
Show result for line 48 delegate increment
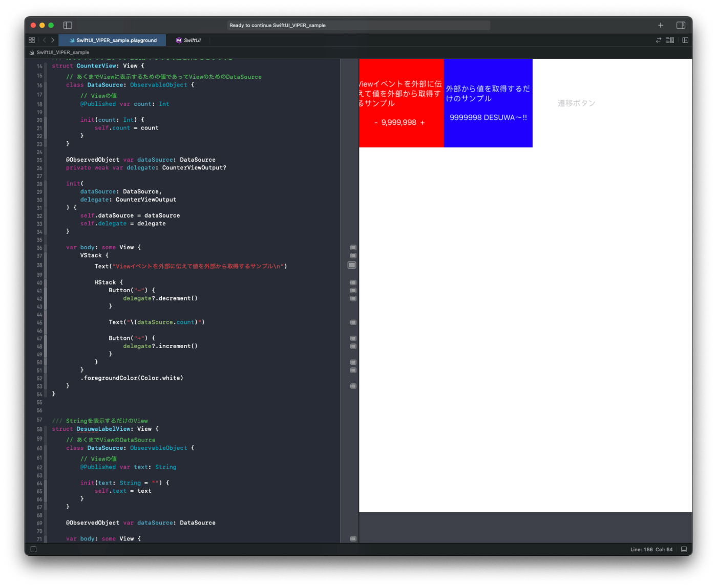pos(353,346)
